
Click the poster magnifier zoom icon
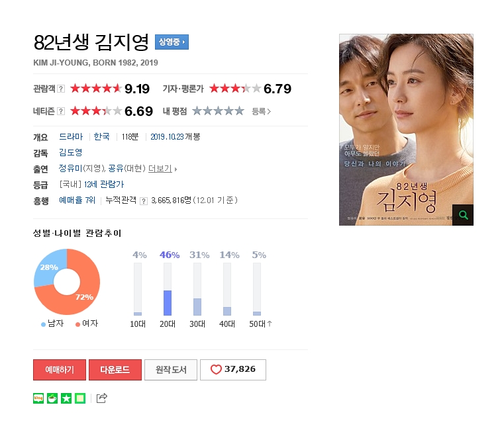click(463, 215)
